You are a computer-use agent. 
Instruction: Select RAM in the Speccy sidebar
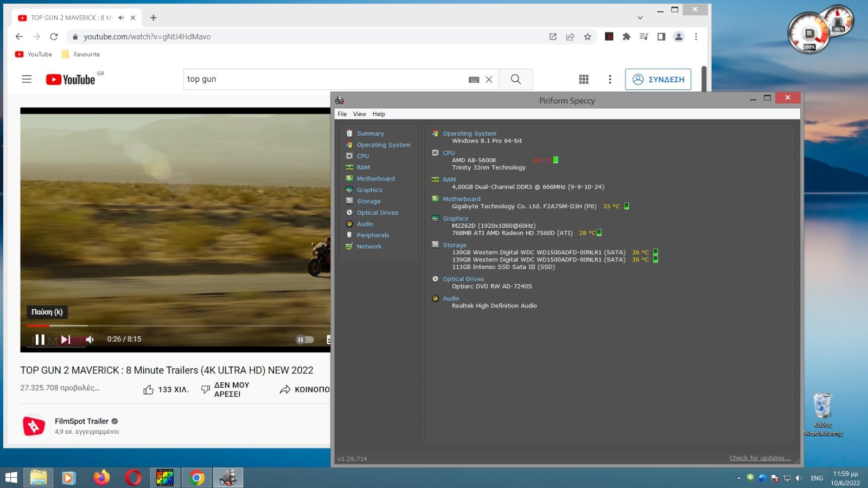[363, 168]
